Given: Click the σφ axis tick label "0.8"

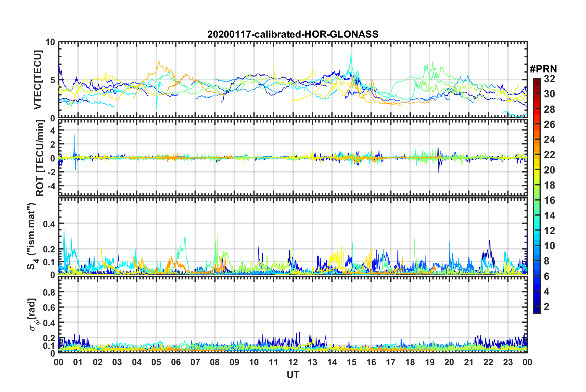Looking at the screenshot, I should (49, 292).
